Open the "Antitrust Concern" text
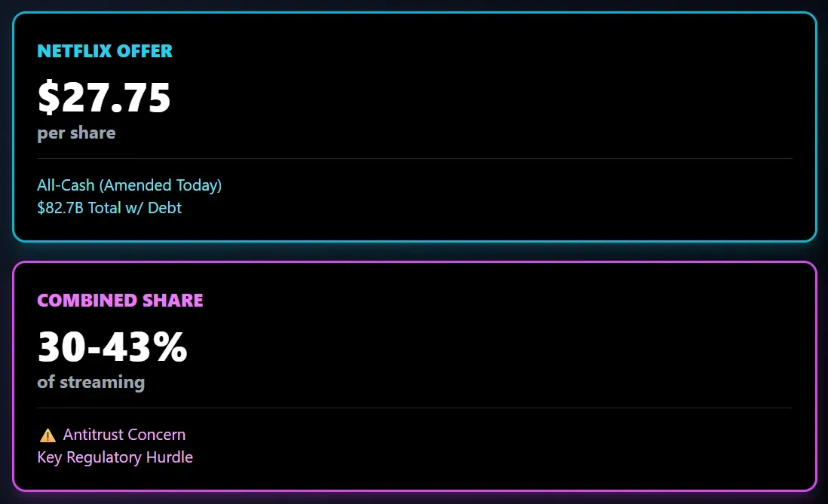This screenshot has width=828, height=504. point(124,435)
